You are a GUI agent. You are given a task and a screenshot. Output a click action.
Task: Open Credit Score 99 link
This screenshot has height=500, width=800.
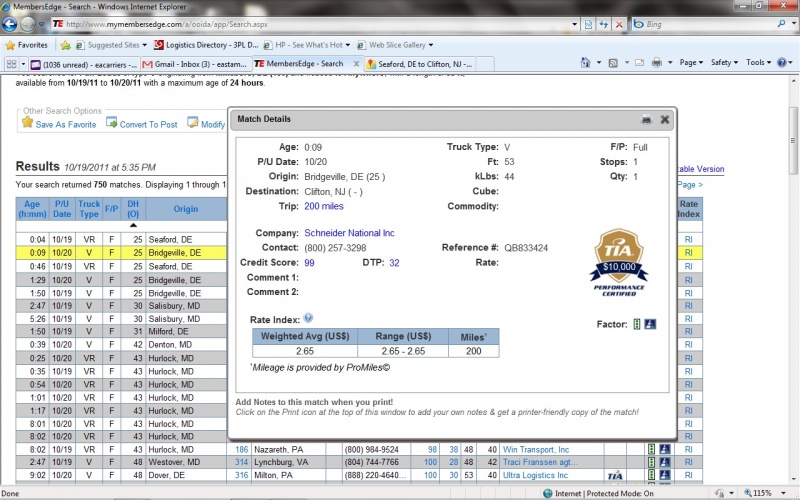click(x=309, y=263)
